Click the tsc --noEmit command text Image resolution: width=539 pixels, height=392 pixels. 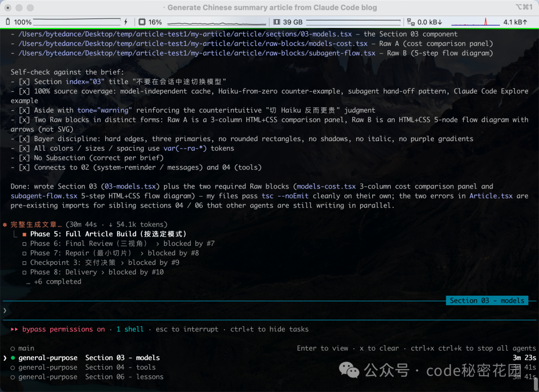[285, 196]
